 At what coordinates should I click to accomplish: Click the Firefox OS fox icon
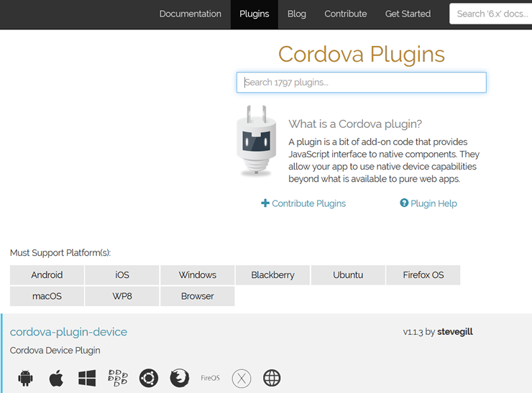tap(180, 378)
